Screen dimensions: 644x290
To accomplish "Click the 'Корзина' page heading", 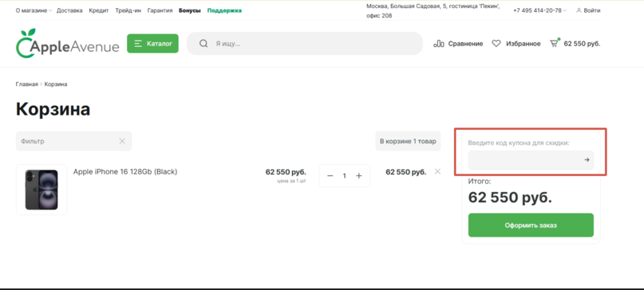I will pos(53,109).
